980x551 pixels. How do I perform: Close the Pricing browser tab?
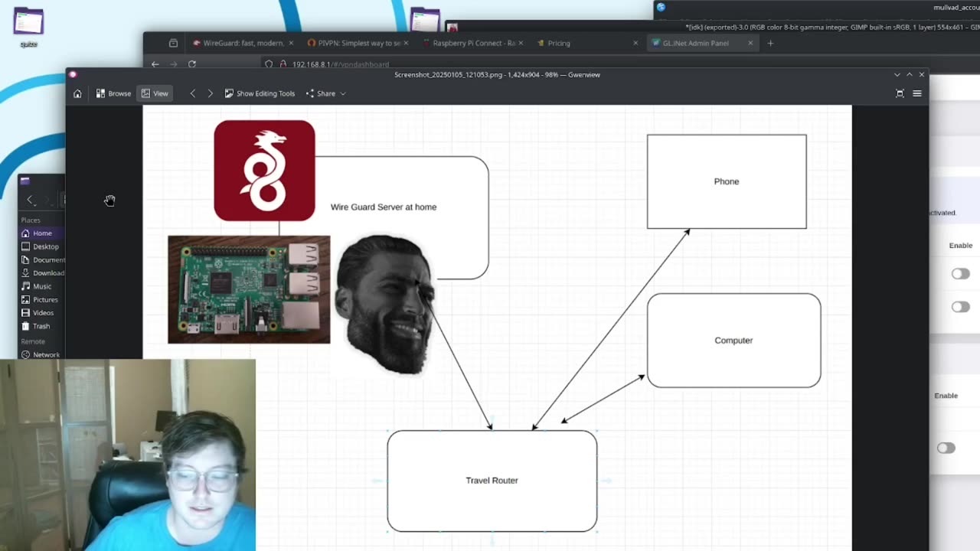(635, 43)
